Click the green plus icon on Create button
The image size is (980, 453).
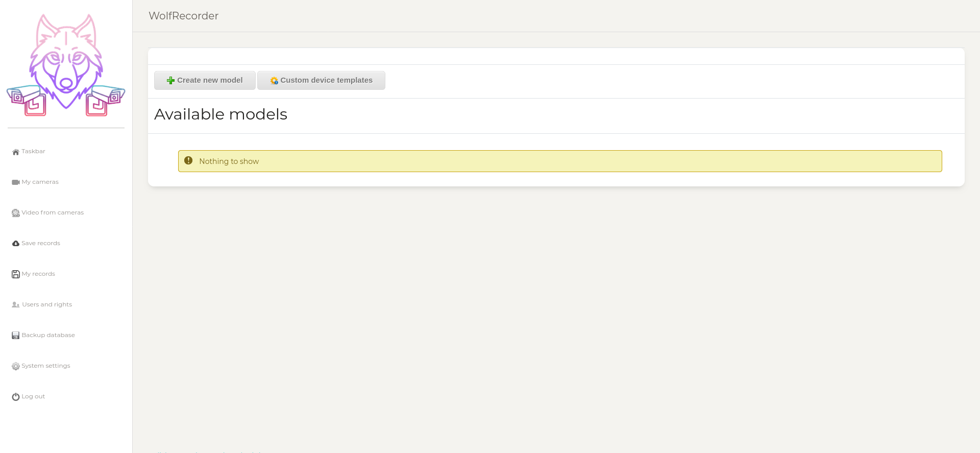tap(171, 81)
